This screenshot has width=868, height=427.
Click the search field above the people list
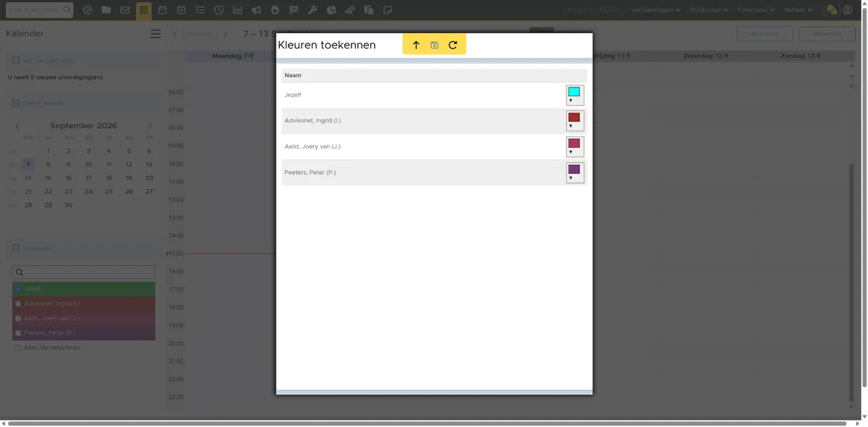[84, 272]
